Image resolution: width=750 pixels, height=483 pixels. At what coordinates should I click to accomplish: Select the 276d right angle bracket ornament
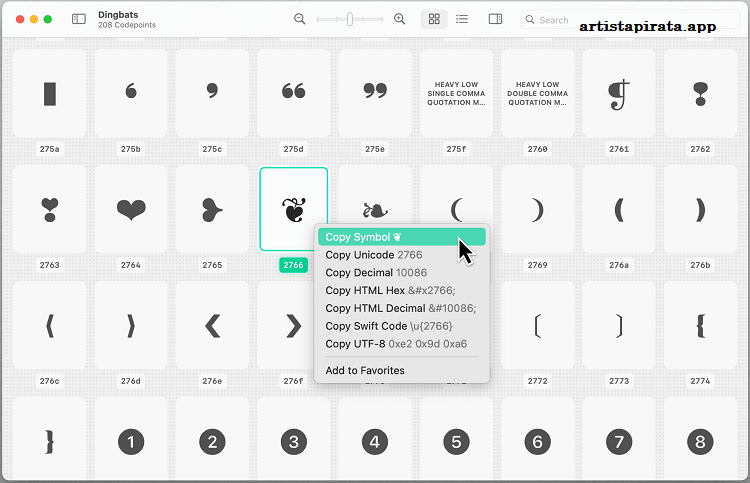point(131,326)
